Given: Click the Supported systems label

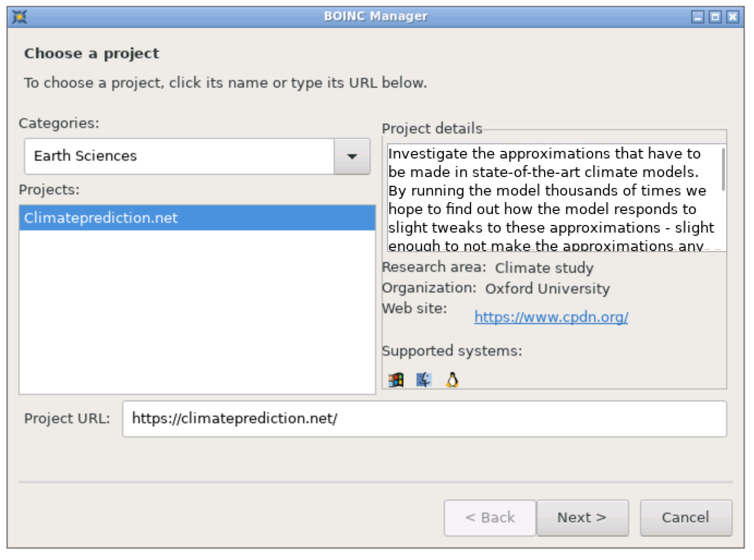Looking at the screenshot, I should point(452,351).
